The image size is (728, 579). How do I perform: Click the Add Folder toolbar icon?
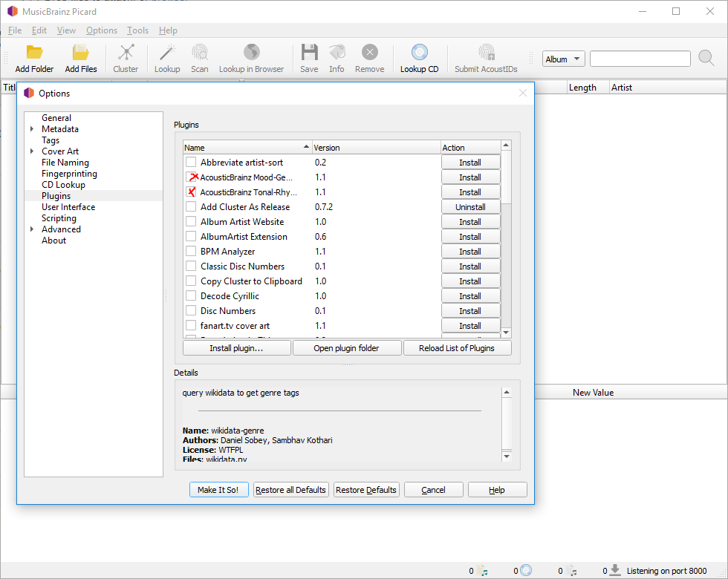tap(34, 53)
